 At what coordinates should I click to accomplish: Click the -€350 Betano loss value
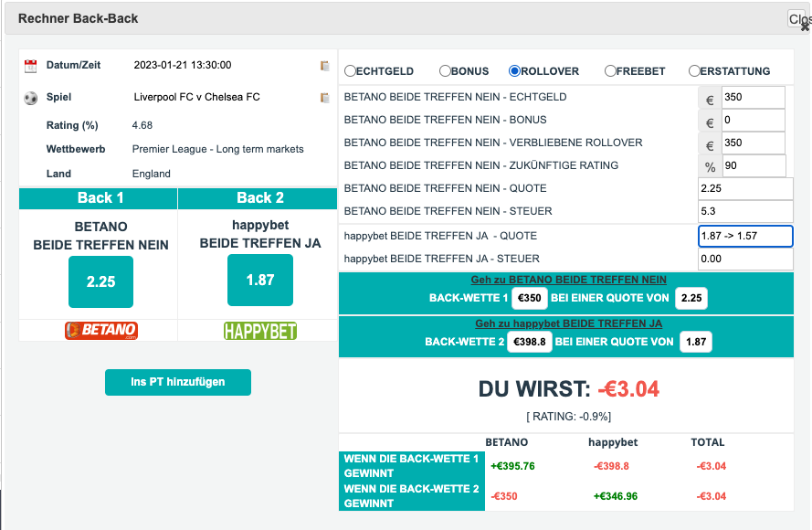(504, 496)
